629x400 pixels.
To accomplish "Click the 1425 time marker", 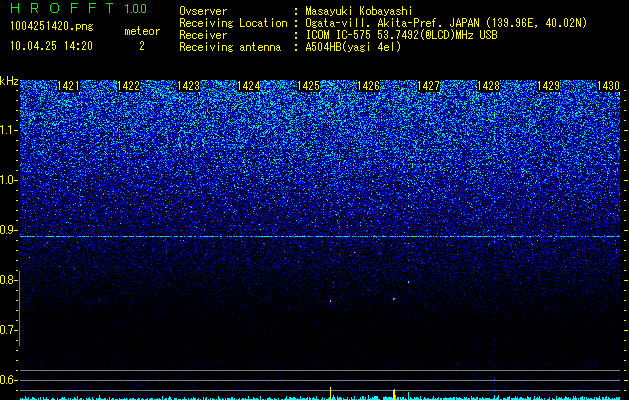I will [x=308, y=86].
